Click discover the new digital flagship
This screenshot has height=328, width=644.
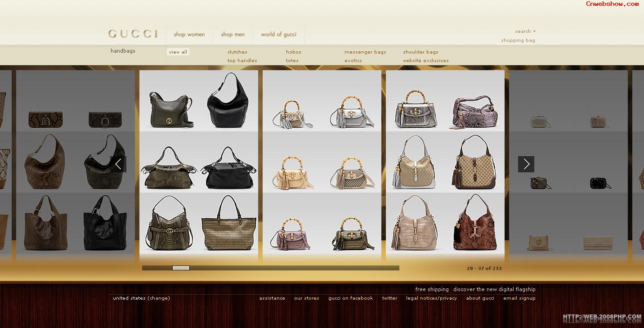[x=494, y=289]
